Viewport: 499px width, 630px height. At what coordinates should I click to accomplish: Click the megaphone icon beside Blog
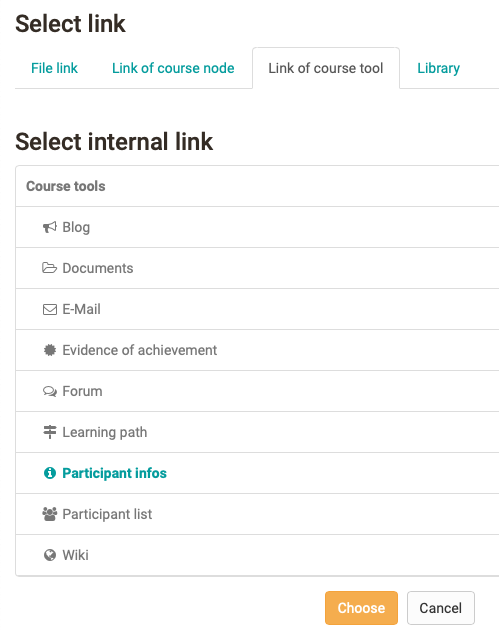pos(50,227)
